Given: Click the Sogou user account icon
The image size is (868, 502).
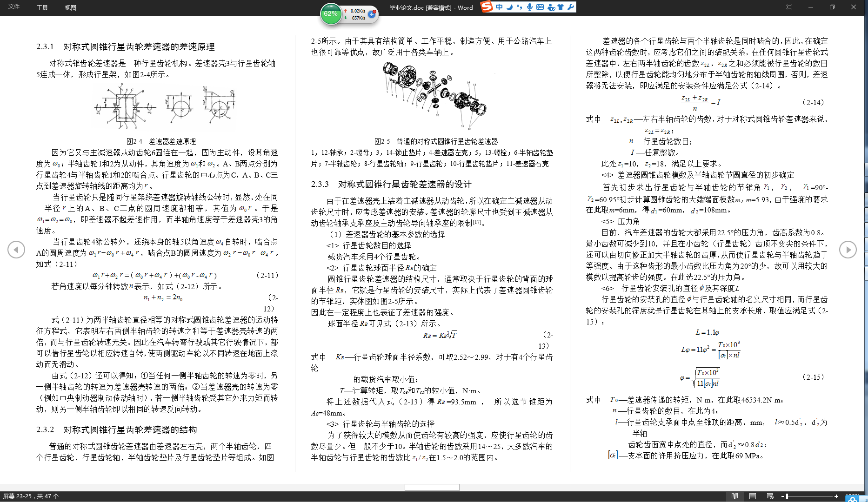Looking at the screenshot, I should click(x=551, y=7).
